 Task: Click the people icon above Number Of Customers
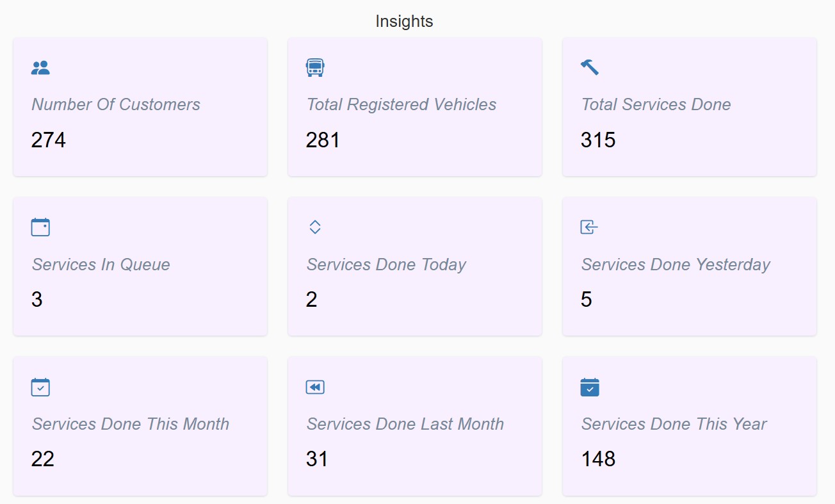[40, 68]
